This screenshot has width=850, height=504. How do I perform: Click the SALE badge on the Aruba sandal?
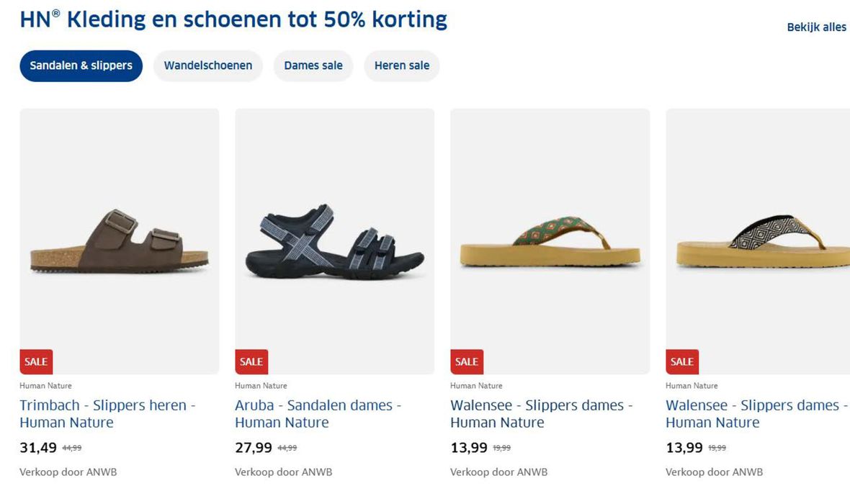(251, 362)
